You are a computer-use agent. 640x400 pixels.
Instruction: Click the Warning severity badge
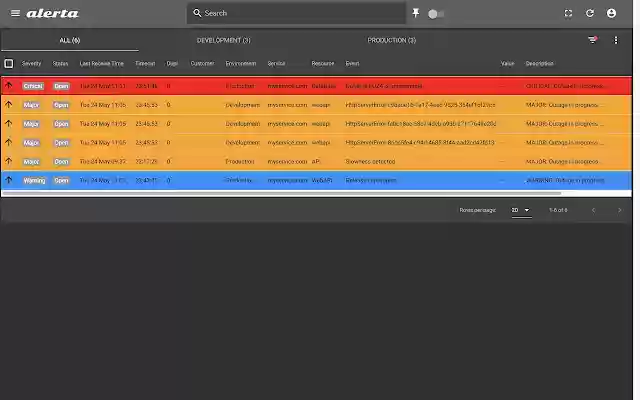(x=34, y=180)
